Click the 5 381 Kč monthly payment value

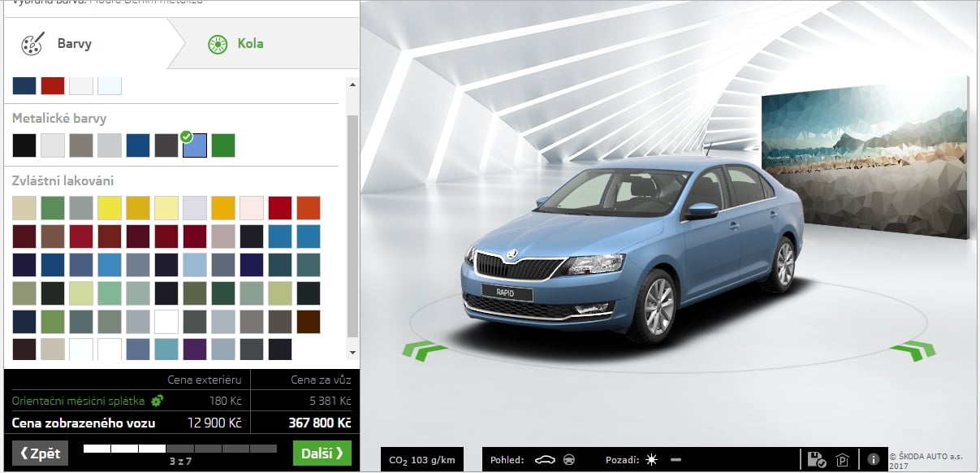click(x=330, y=401)
